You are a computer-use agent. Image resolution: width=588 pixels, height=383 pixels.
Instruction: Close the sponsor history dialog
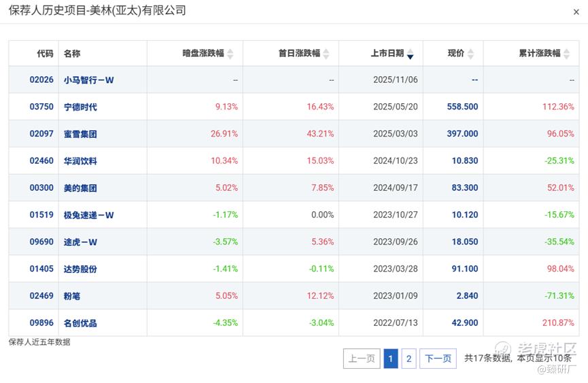click(576, 12)
